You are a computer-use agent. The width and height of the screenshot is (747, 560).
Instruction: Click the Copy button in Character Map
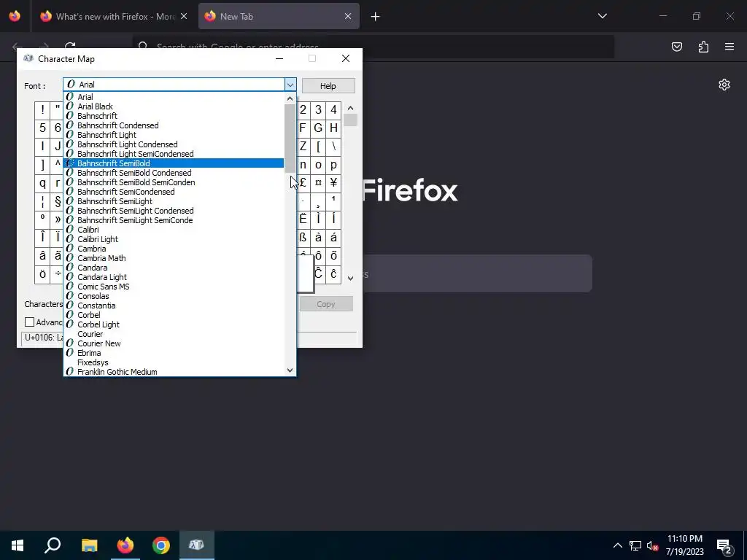pos(326,304)
